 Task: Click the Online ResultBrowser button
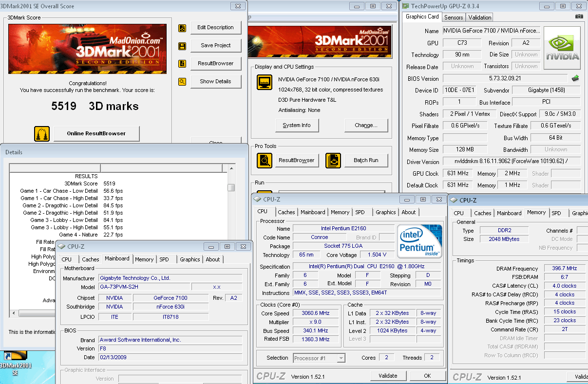click(96, 133)
